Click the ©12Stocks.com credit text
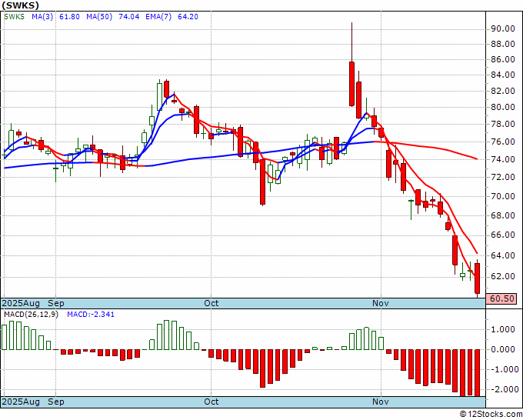This screenshot has height=420, width=523. click(491, 415)
